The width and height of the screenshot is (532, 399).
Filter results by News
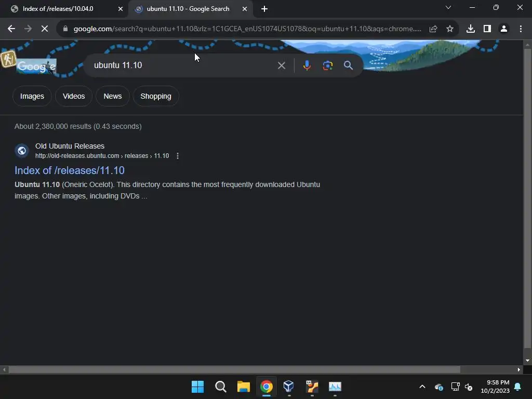(x=113, y=96)
